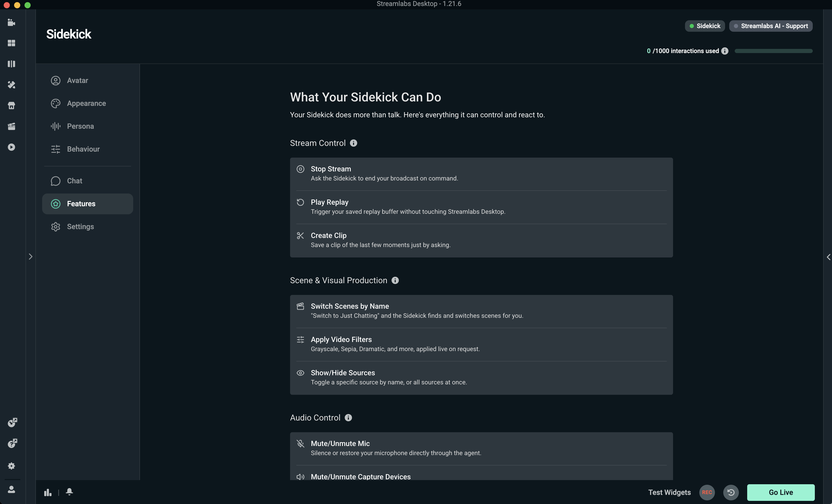Image resolution: width=832 pixels, height=504 pixels.
Task: Click the info icon next to Stream Control
Action: click(x=353, y=143)
